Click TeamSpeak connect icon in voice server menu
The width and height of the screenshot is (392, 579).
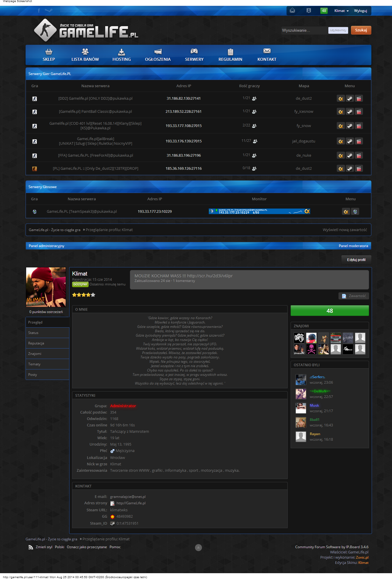click(355, 212)
